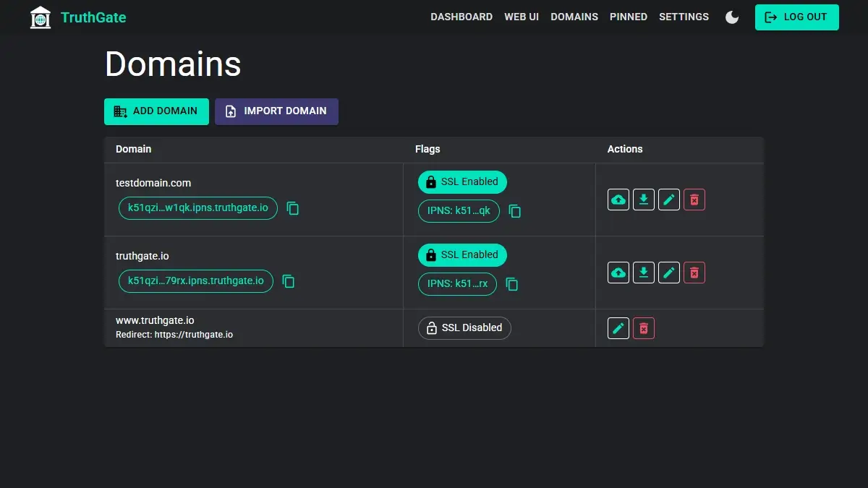
Task: Click the Import Domain button
Action: (x=276, y=111)
